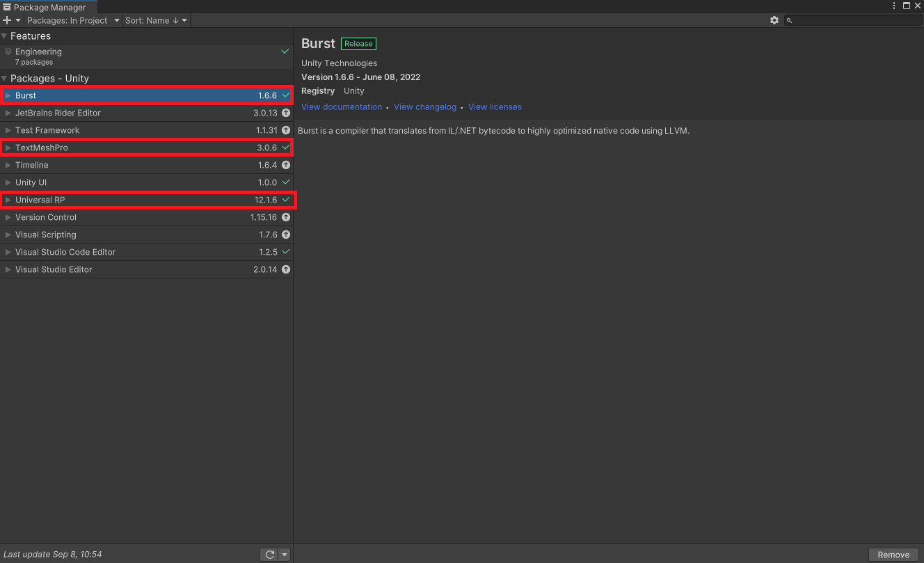Viewport: 924px width, 563px height.
Task: Click the Remove button
Action: pos(893,555)
